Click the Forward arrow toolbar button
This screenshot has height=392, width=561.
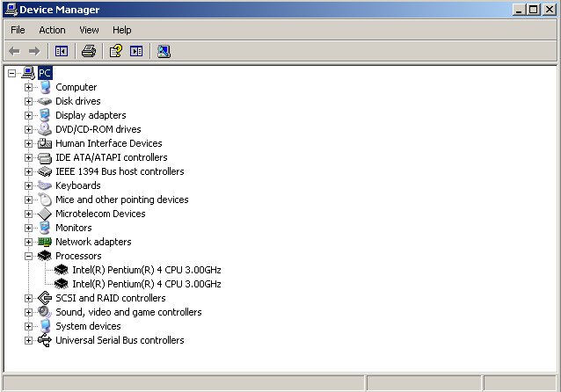[34, 51]
